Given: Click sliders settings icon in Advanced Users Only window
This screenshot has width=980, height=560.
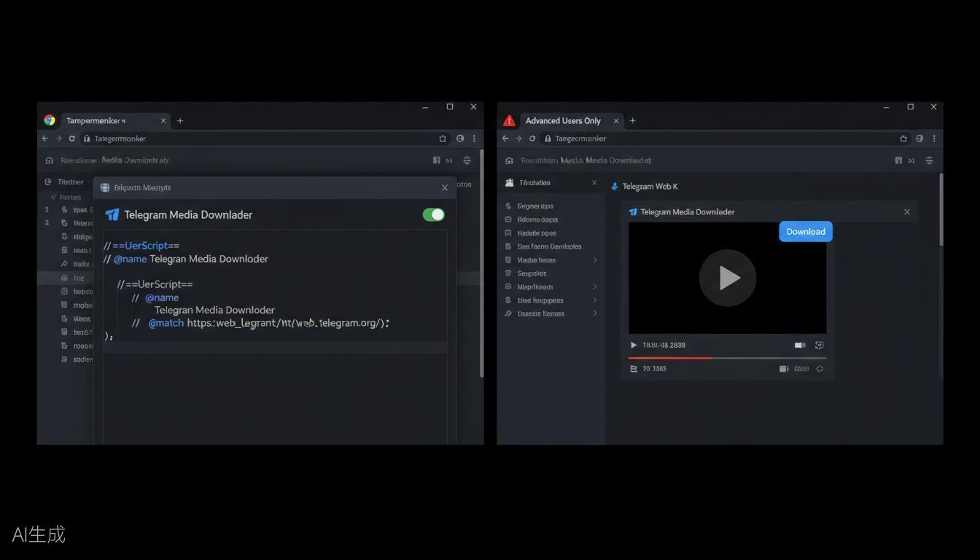Looking at the screenshot, I should [x=929, y=160].
